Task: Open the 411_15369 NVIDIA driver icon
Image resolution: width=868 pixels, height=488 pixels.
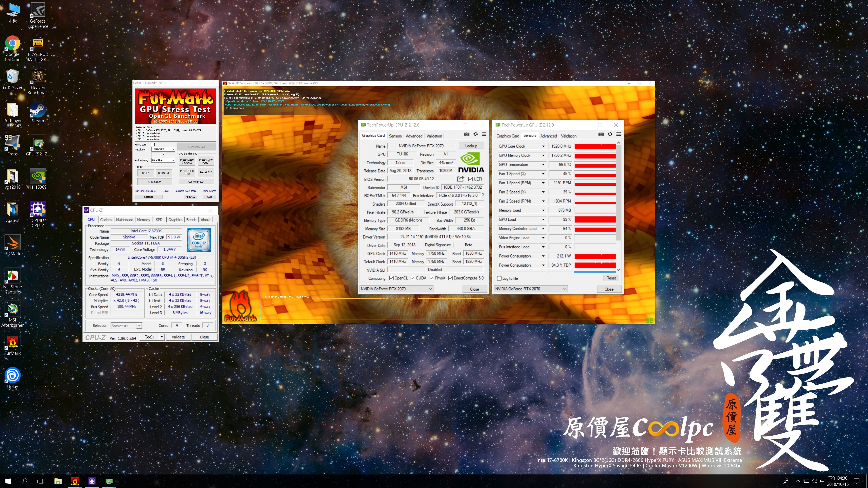Action: [x=38, y=179]
